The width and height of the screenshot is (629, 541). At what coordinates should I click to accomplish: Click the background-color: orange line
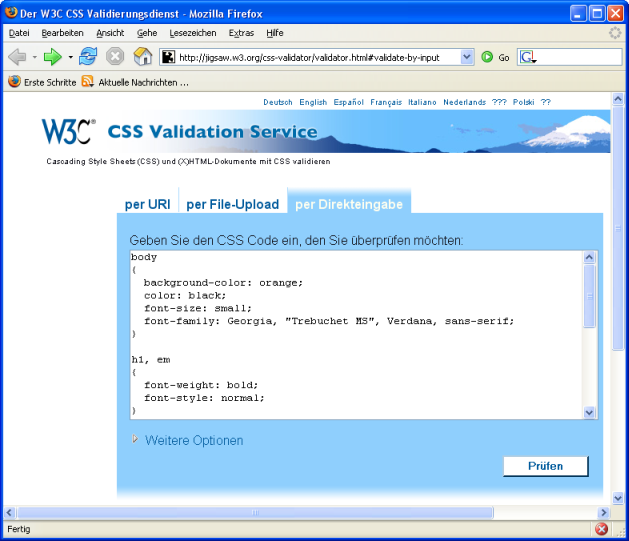coord(223,283)
